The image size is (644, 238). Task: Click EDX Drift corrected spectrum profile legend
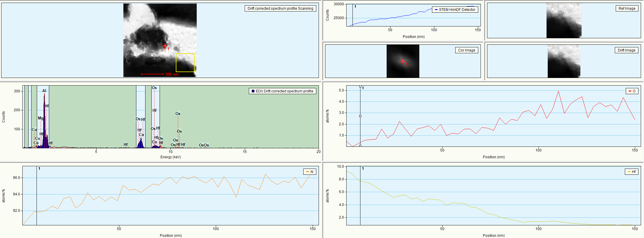pyautogui.click(x=282, y=91)
